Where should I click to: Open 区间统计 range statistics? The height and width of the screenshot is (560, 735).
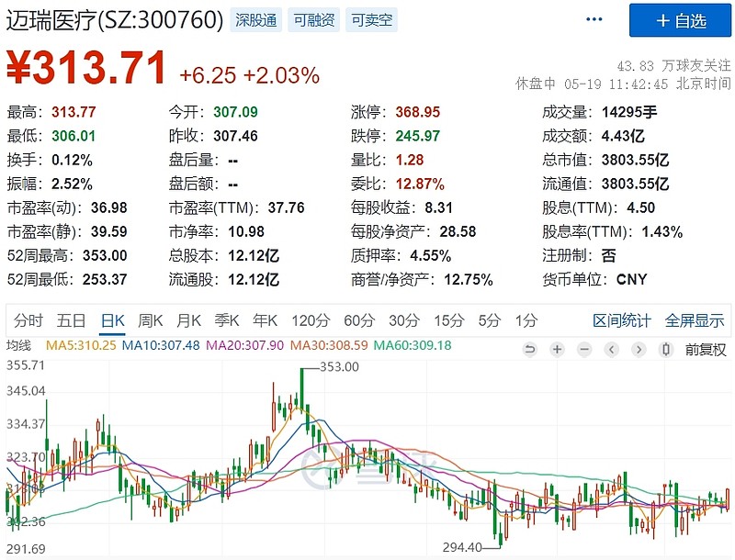(622, 320)
